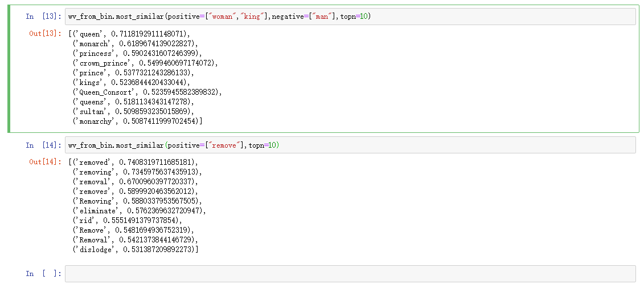
Task: Click the 'monarch' result line
Action: pyautogui.click(x=137, y=43)
